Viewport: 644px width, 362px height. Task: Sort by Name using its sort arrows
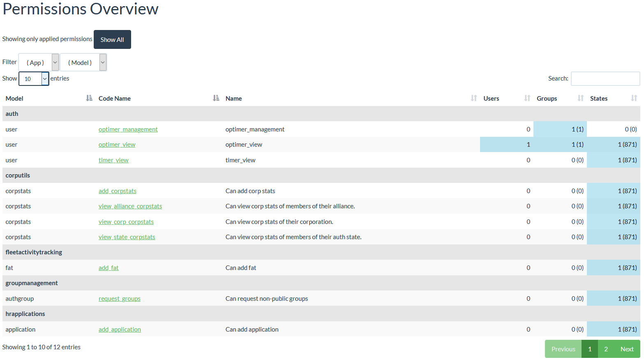[x=474, y=98]
